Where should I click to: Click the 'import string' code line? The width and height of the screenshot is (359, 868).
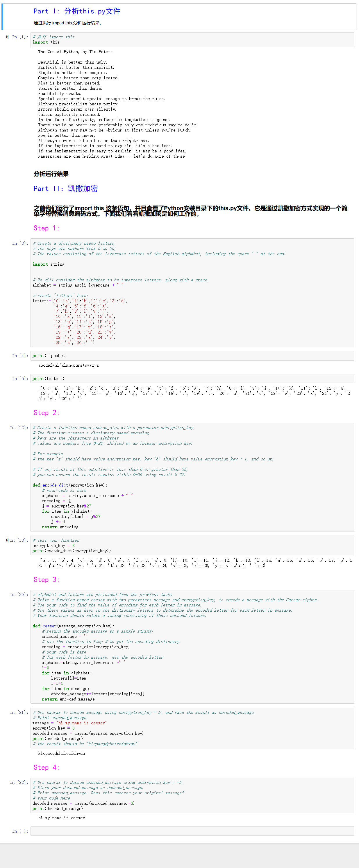(x=49, y=264)
